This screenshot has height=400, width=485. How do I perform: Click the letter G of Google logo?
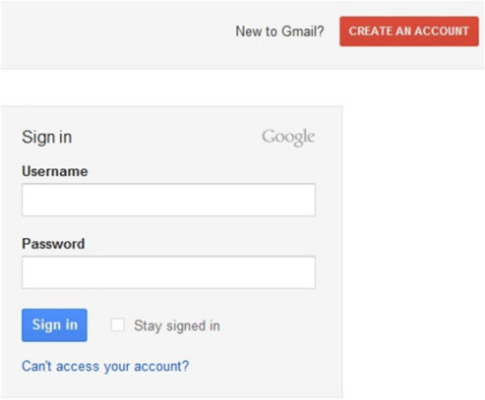point(269,136)
